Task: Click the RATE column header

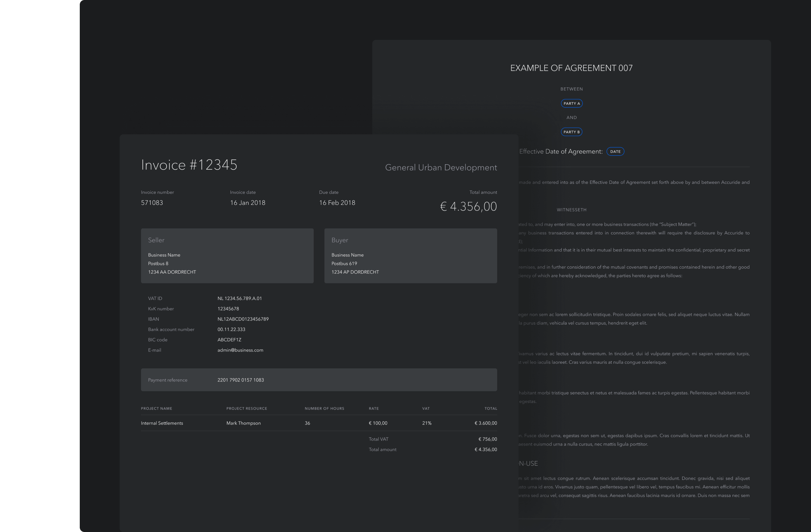Action: point(374,408)
